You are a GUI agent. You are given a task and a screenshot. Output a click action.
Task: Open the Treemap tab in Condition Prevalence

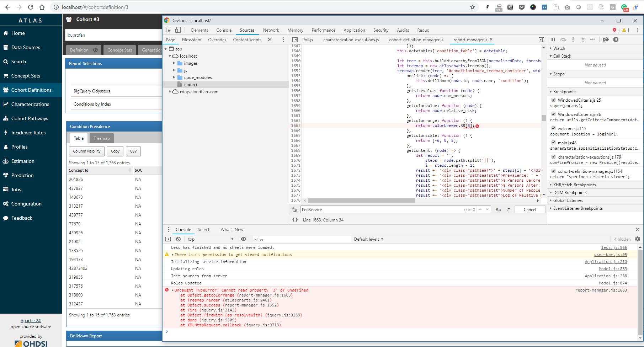(101, 138)
